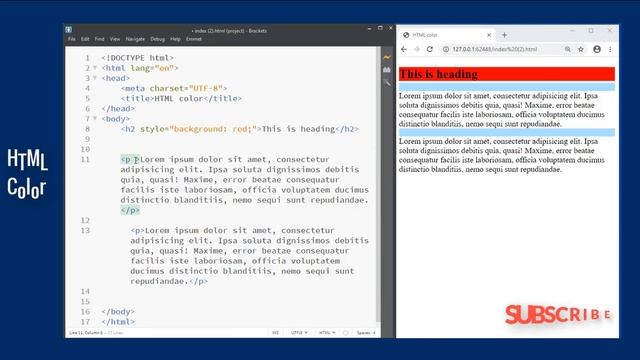Screen dimensions: 640x360
Task: Click the SUBSCRIBE overlay button
Action: coord(558,315)
